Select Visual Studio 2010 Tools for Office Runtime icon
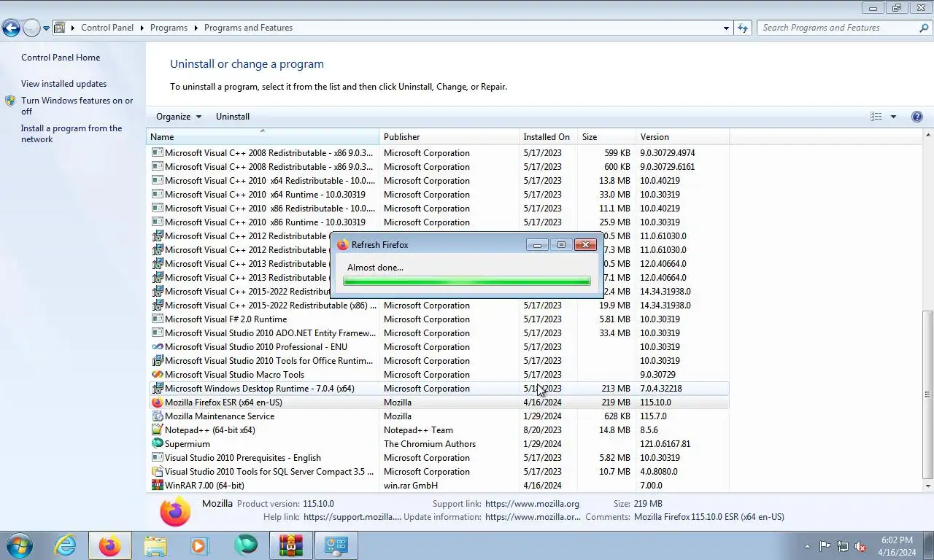Image resolution: width=934 pixels, height=560 pixels. [157, 361]
